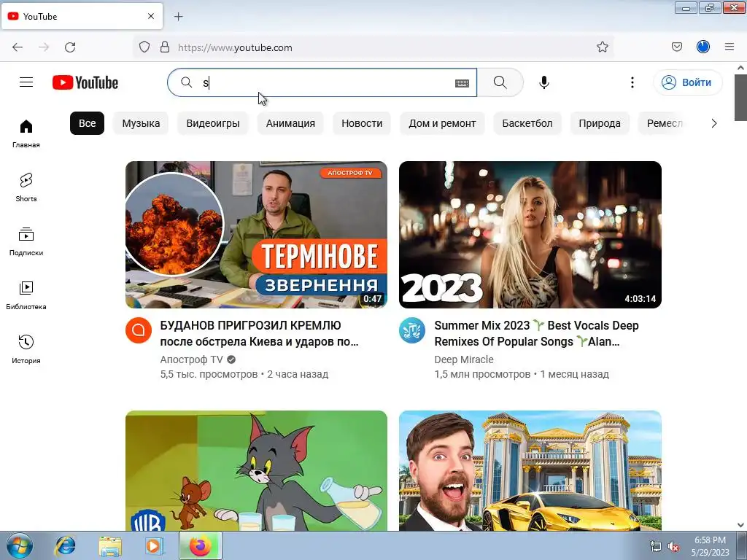Open the tracking protection shield icon
Screen dimensions: 747x560
coord(144,47)
